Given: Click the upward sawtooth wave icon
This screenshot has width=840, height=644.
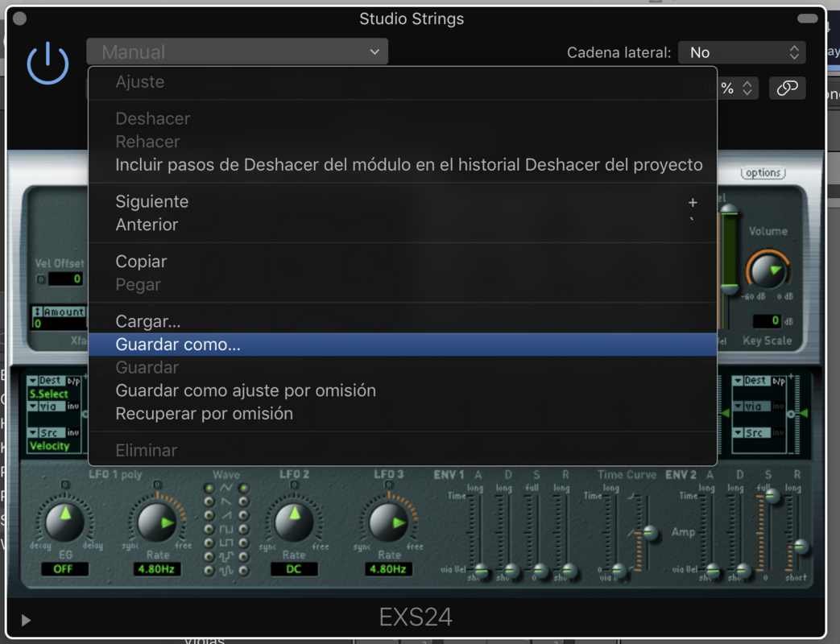Looking at the screenshot, I should coord(226,515).
